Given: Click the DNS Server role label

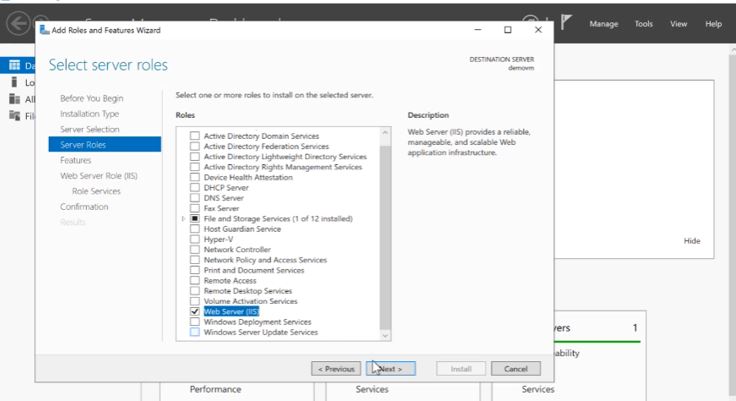Looking at the screenshot, I should (x=223, y=198).
